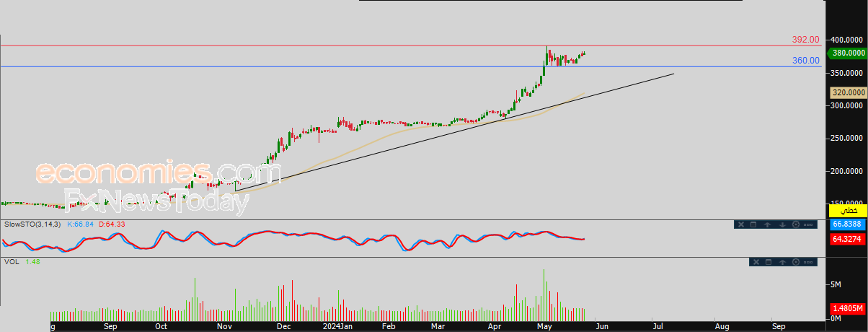
Task: Click the red 1.4805M volume value tag
Action: pos(848,308)
